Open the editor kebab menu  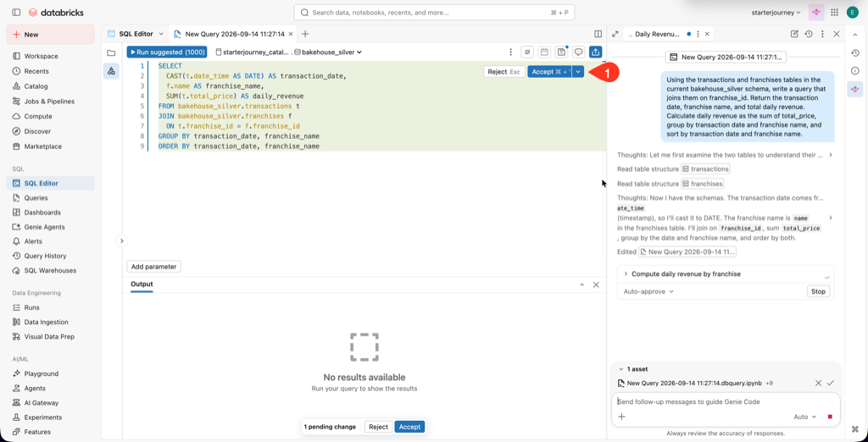[x=510, y=52]
